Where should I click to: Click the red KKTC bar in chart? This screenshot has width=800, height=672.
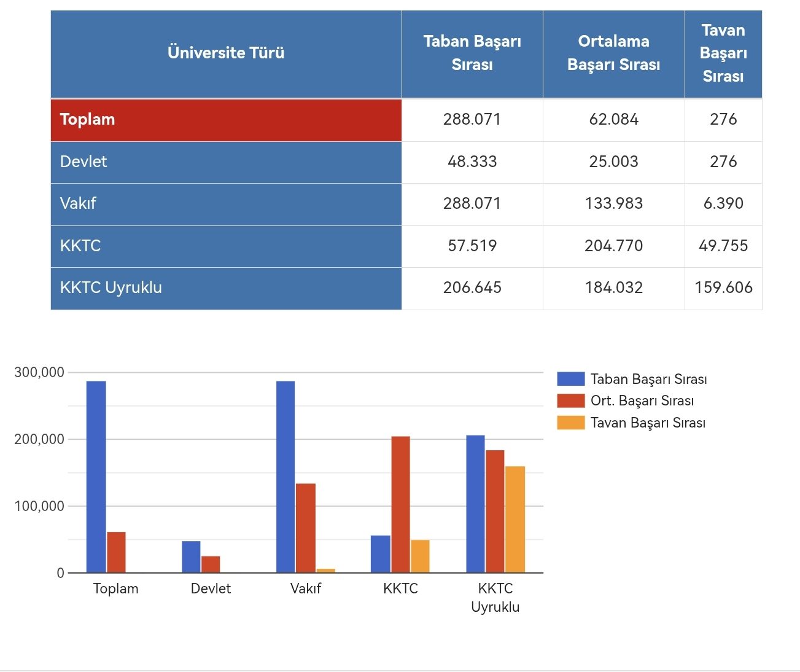[400, 504]
